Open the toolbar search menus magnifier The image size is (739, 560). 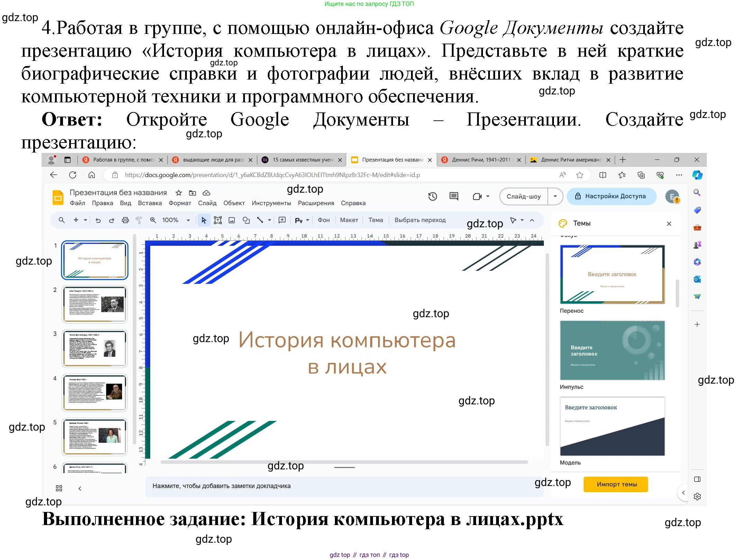point(62,220)
